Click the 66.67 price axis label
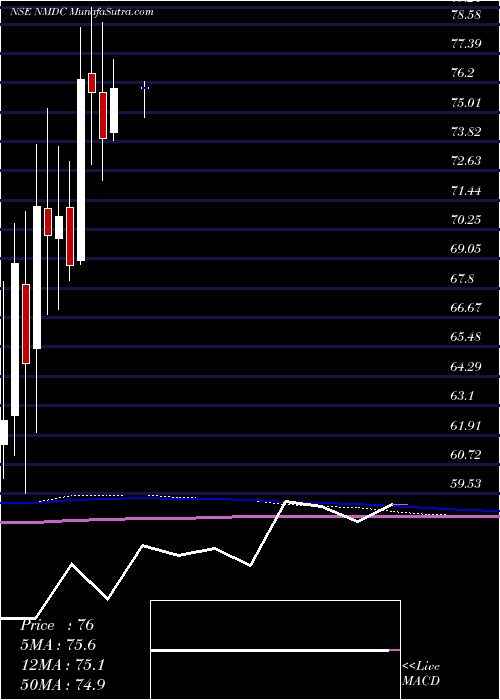The width and height of the screenshot is (500, 700). (x=465, y=308)
